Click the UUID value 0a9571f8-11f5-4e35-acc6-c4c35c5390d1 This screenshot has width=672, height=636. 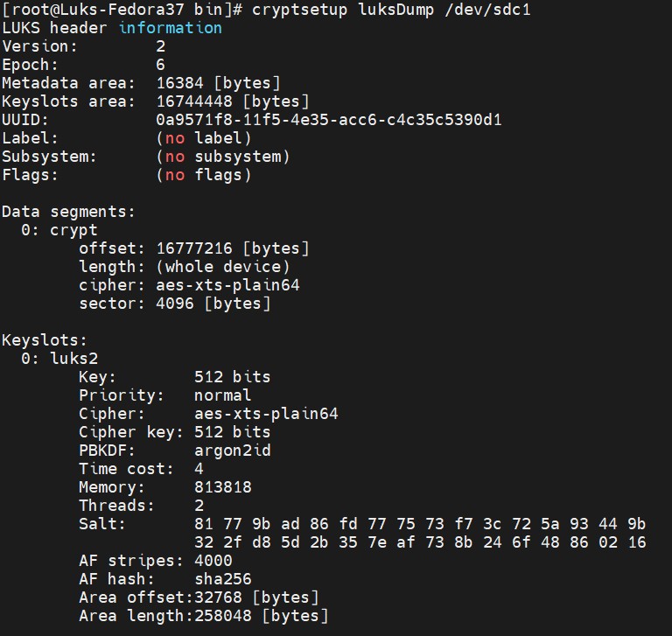(329, 120)
